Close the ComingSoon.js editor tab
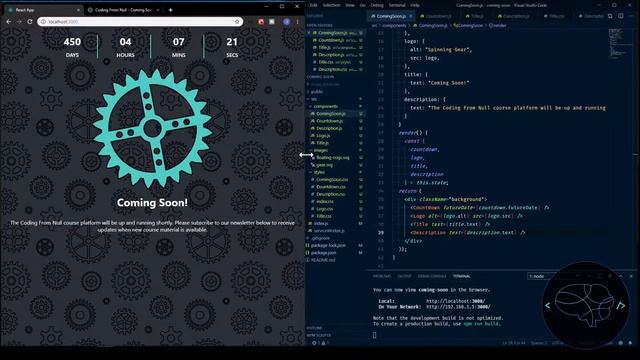Viewport: 640px width, 360px height. pos(411,16)
